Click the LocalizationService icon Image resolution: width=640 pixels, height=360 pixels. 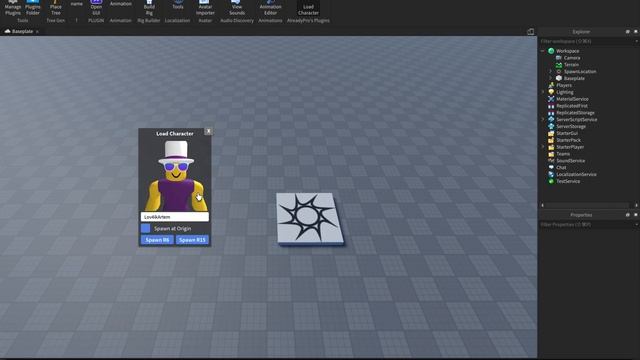(551, 174)
